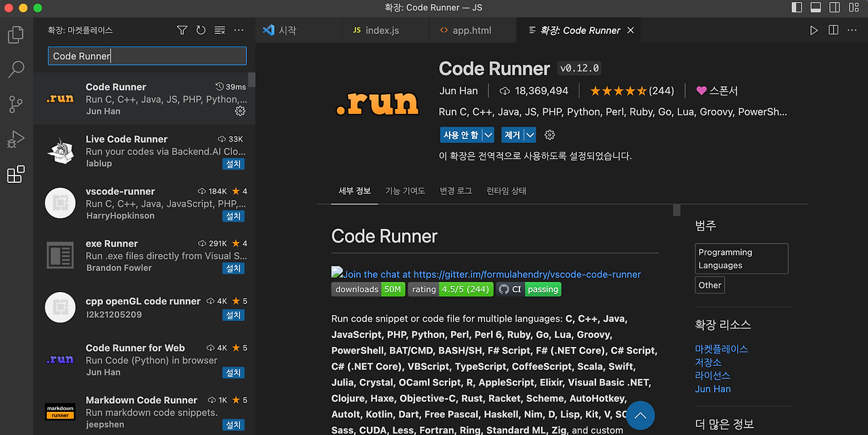Switch to the app.html tab
Image resolution: width=868 pixels, height=435 pixels.
[x=473, y=30]
